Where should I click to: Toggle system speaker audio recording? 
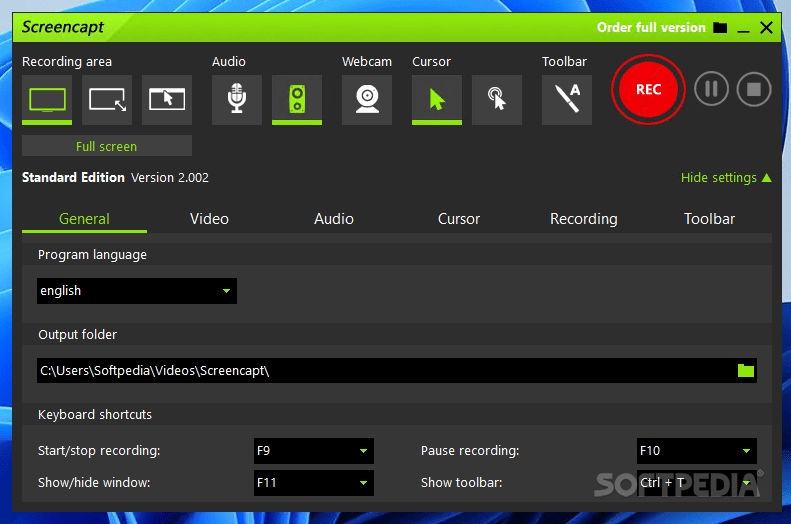(x=297, y=99)
